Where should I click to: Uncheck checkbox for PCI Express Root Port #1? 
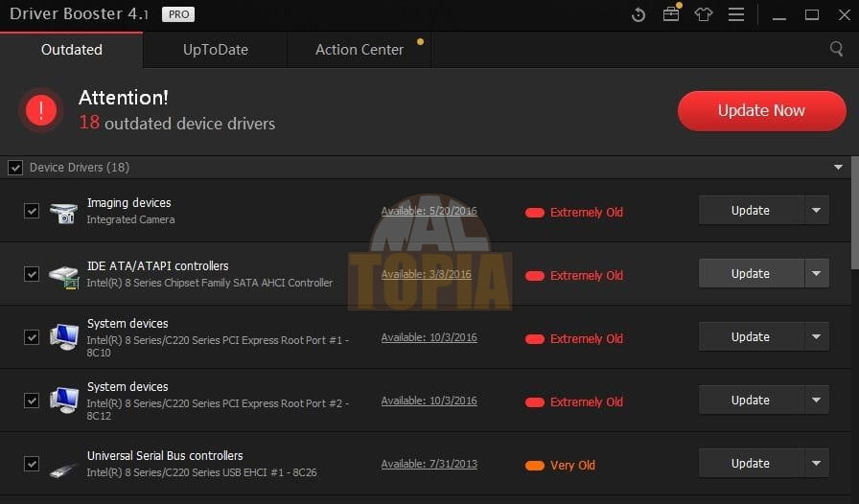32,337
